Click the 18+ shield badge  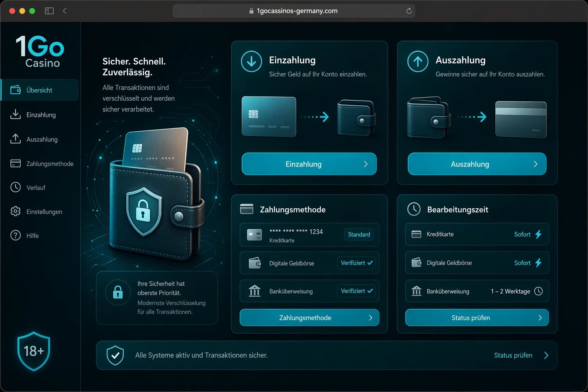(x=34, y=351)
